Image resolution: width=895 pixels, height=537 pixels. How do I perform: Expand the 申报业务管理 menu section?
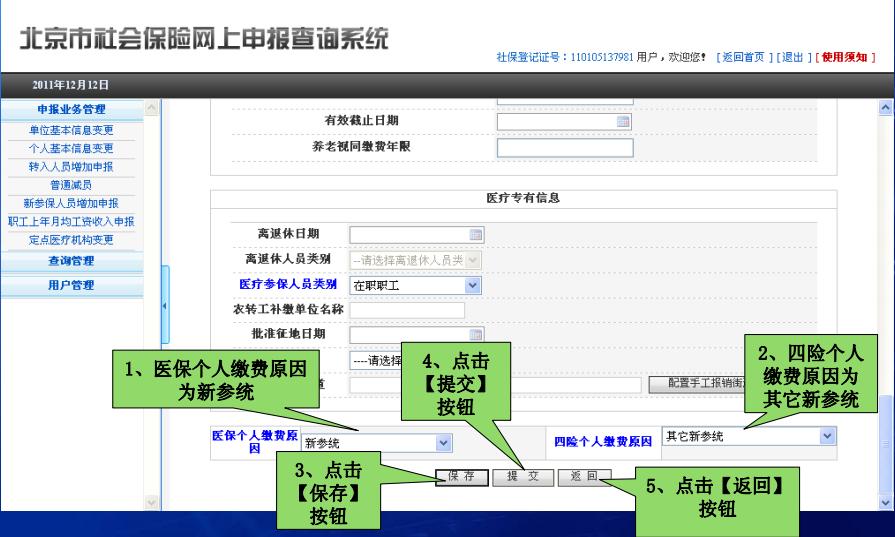click(x=71, y=109)
